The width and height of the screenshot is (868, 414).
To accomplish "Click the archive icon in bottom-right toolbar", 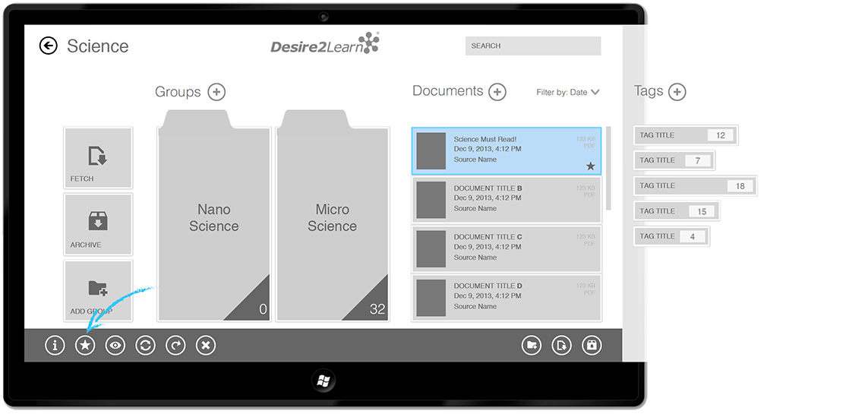I will pos(592,346).
